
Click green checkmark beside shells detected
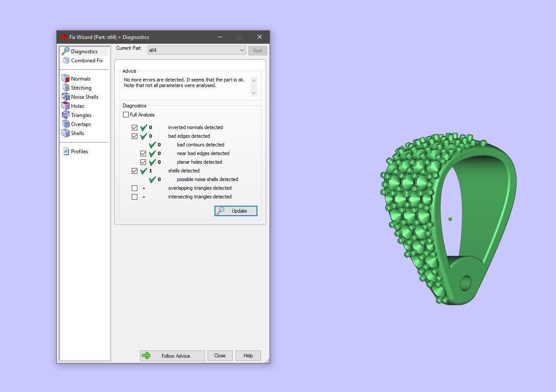tap(144, 171)
